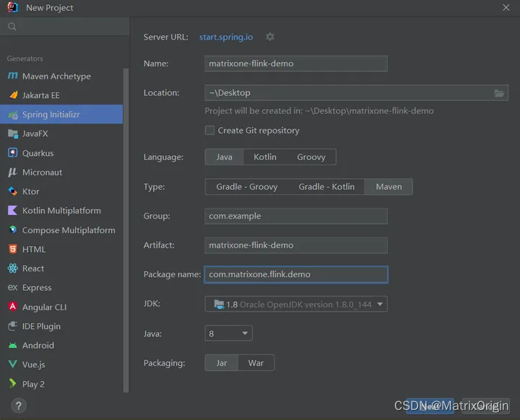Select Compose Multiplatform generator

(x=61, y=229)
